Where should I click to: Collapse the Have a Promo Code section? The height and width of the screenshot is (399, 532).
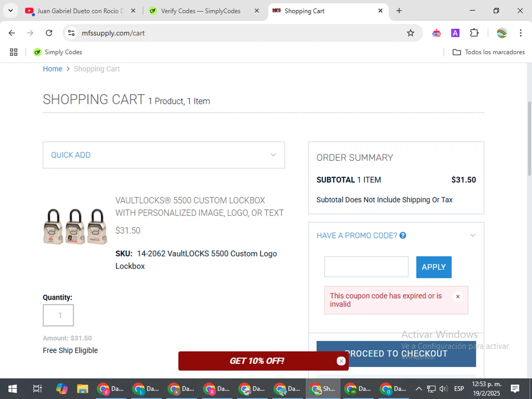pos(472,235)
